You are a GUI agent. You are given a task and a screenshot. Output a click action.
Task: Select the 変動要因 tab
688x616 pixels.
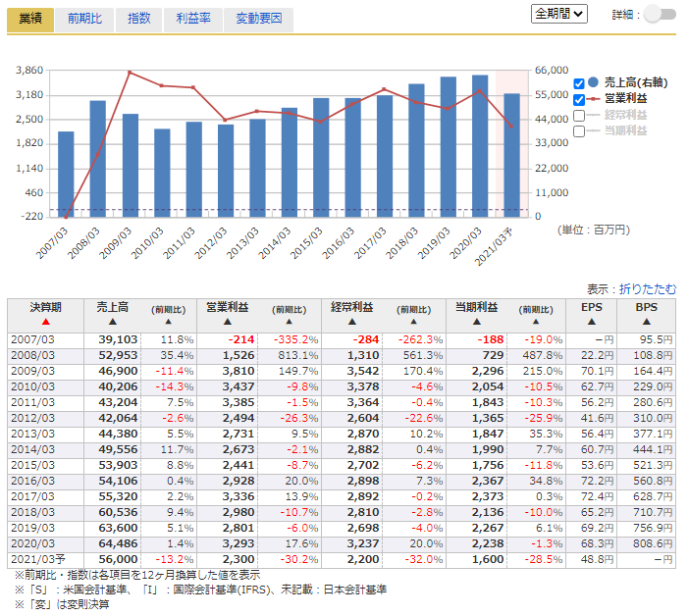[x=258, y=19]
